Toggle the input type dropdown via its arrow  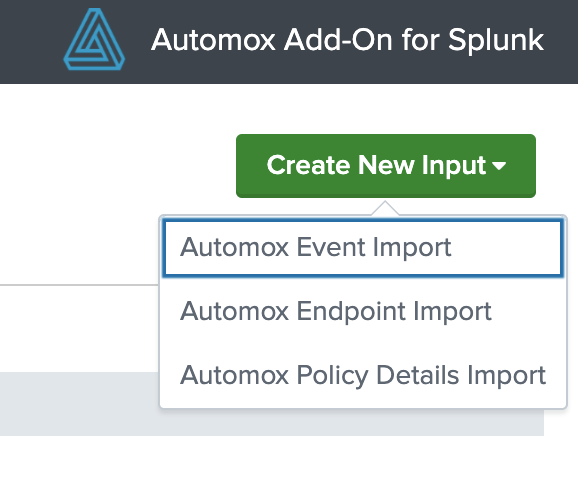(x=499, y=166)
